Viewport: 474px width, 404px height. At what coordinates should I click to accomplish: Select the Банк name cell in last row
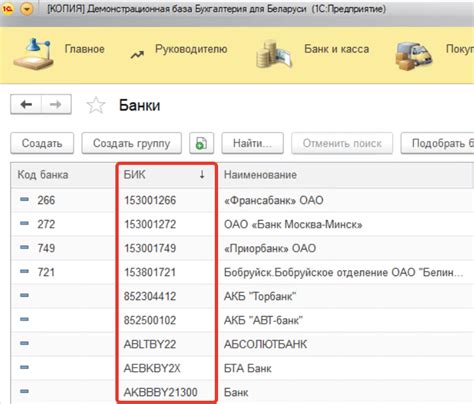(x=236, y=392)
